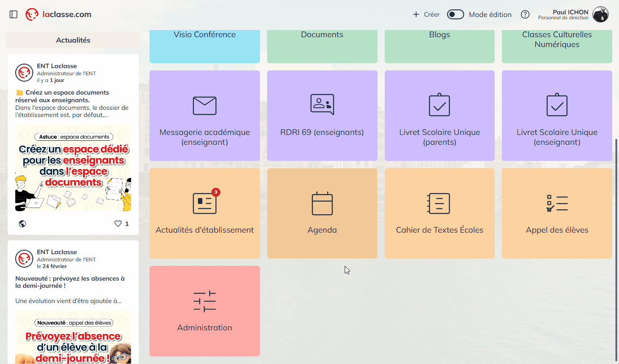The image size is (619, 364).
Task: Select the Actualités tab header
Action: point(73,40)
